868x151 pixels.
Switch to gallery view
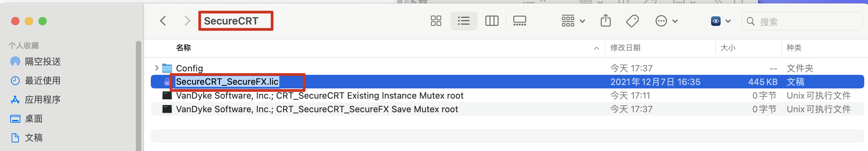[519, 21]
